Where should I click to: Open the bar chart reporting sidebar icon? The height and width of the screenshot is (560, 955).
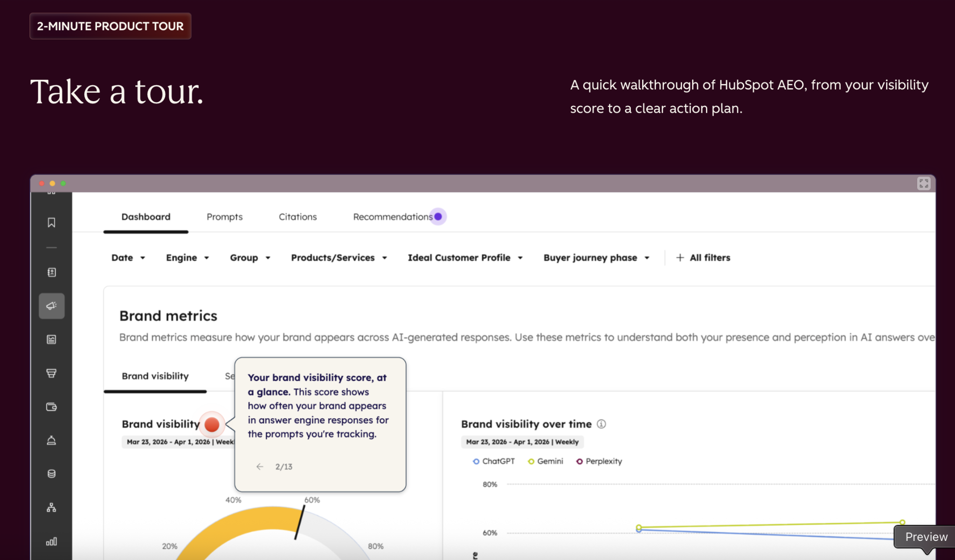51,541
